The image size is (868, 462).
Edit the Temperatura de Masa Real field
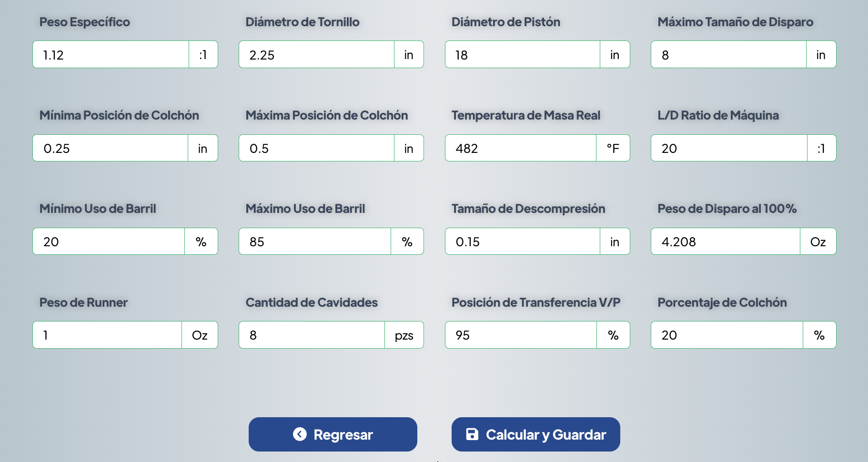click(x=520, y=148)
